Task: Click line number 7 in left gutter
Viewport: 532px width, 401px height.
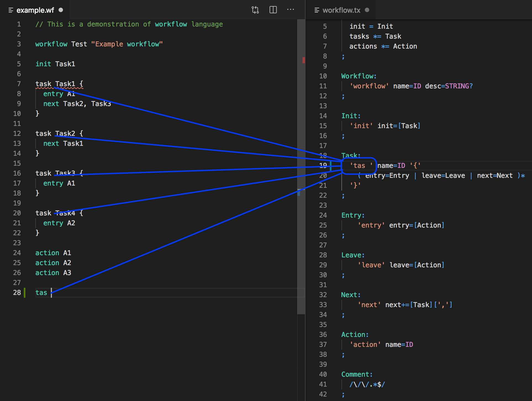Action: click(19, 84)
